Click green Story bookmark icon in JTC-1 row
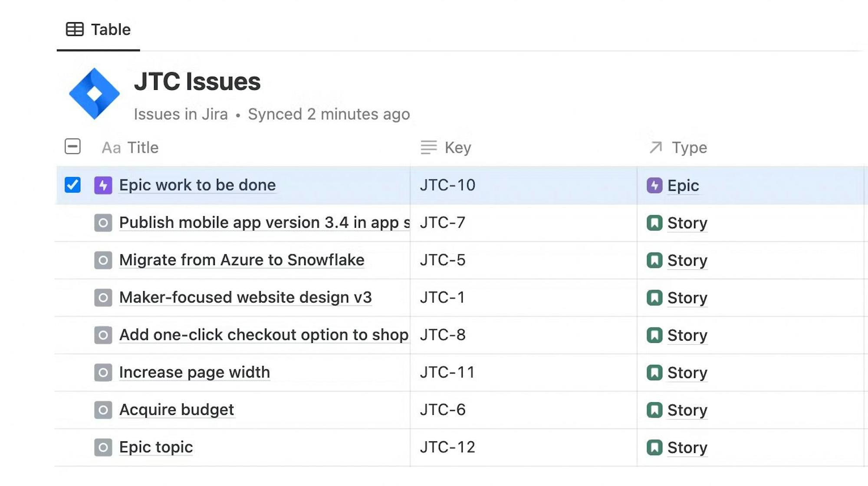868x486 pixels. pyautogui.click(x=654, y=298)
